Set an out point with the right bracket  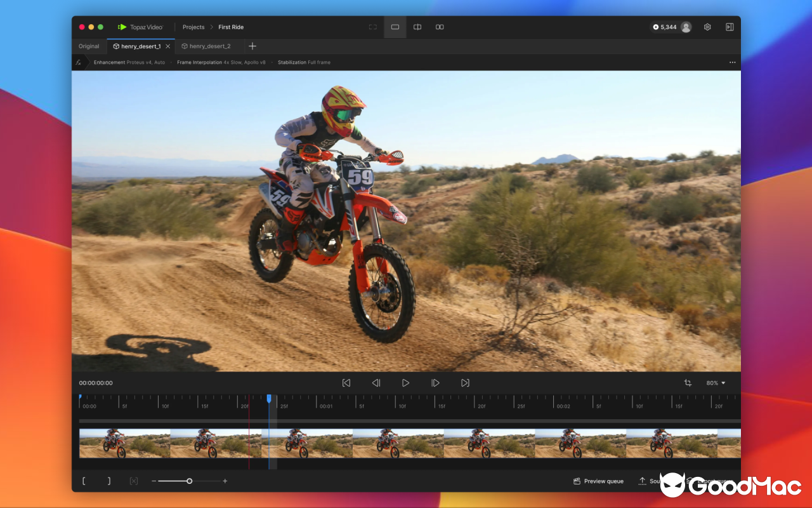pos(108,481)
